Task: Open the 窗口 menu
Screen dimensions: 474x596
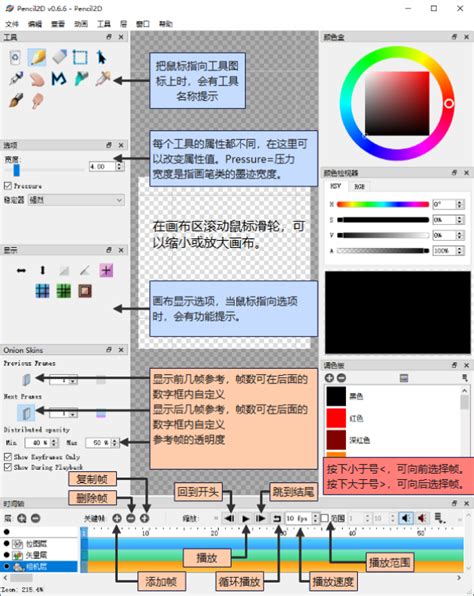Action: tap(143, 24)
